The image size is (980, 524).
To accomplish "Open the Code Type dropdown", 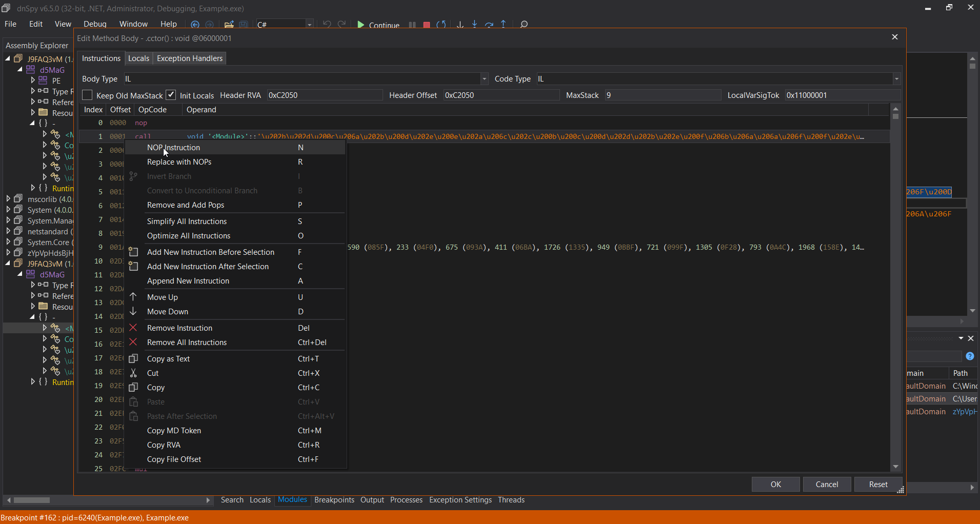I will click(896, 79).
